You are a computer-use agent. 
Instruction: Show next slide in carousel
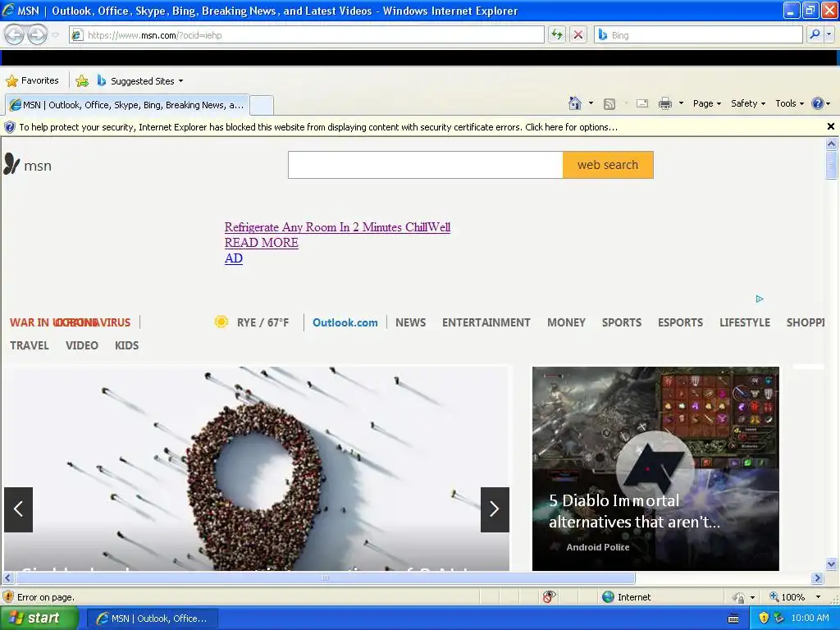tap(495, 509)
